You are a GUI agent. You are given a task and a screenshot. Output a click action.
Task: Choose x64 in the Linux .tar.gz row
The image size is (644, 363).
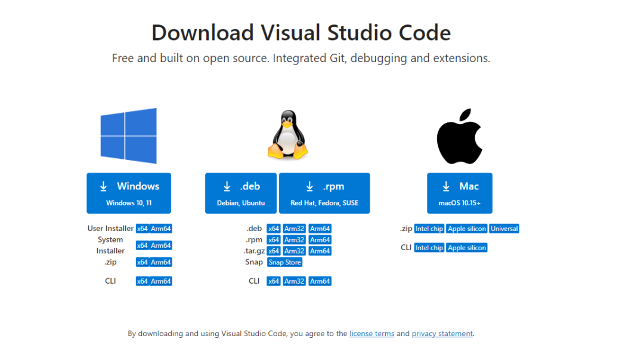click(x=274, y=251)
